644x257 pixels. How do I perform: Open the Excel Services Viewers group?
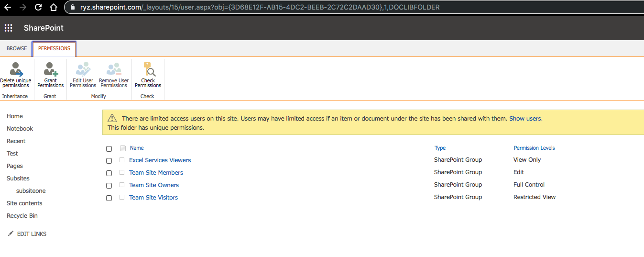160,160
